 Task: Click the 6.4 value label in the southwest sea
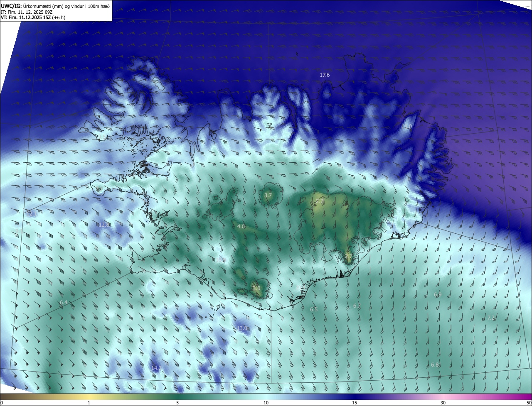pyautogui.click(x=64, y=303)
